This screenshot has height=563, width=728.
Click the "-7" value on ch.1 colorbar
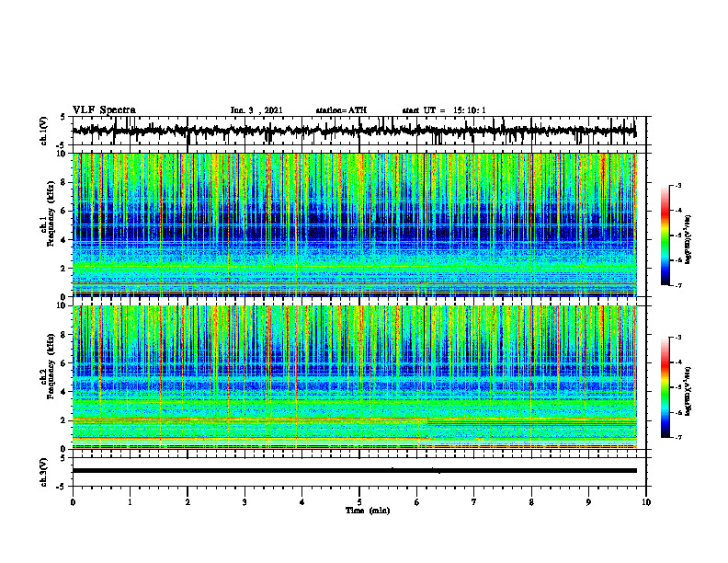tap(677, 285)
